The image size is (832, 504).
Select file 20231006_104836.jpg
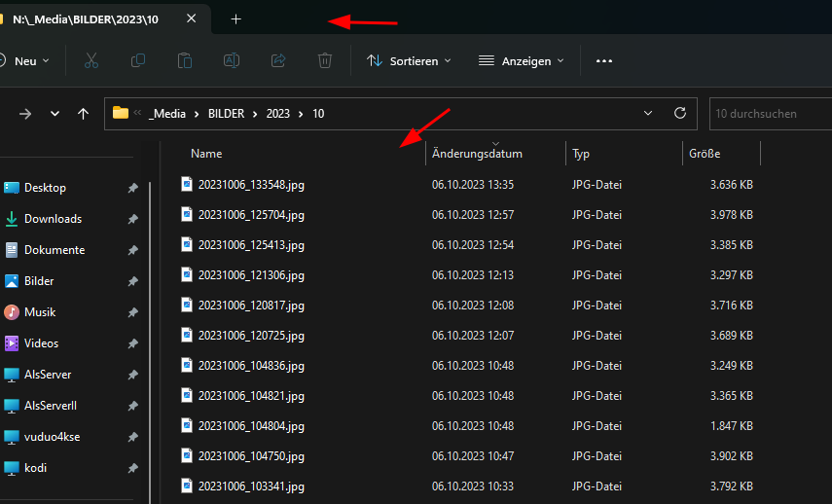pyautogui.click(x=251, y=366)
